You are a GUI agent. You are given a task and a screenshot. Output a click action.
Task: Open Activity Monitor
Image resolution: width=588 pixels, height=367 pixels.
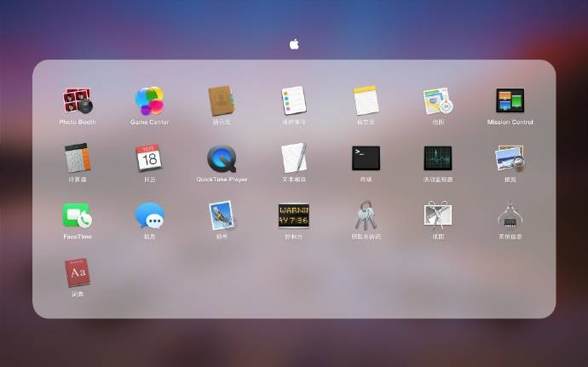point(438,158)
